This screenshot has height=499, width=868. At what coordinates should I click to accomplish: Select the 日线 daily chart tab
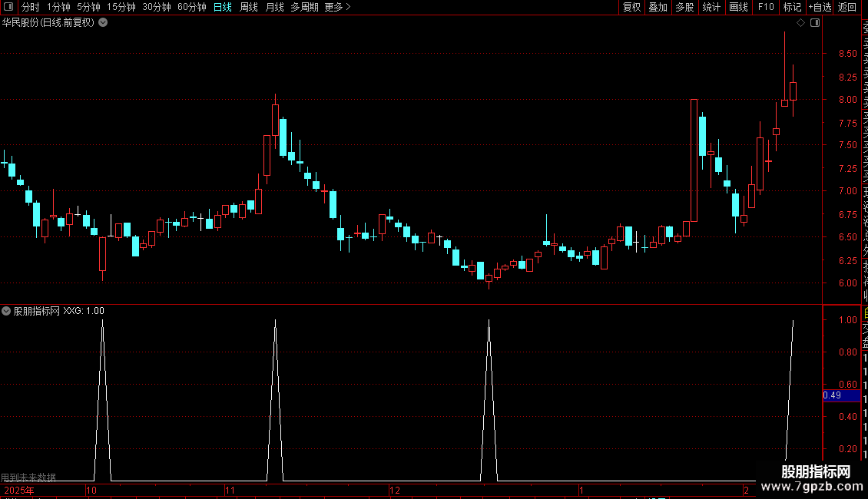[223, 7]
